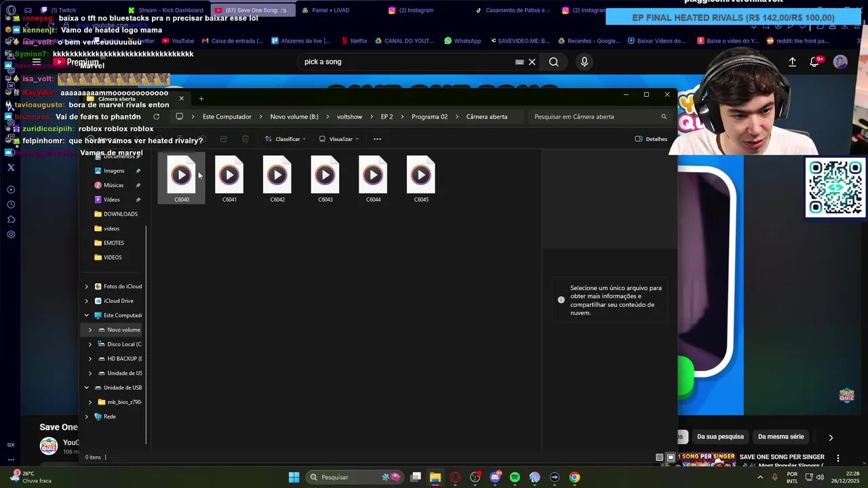Select the C6043 video file
This screenshot has width=868, height=488.
coord(325,179)
